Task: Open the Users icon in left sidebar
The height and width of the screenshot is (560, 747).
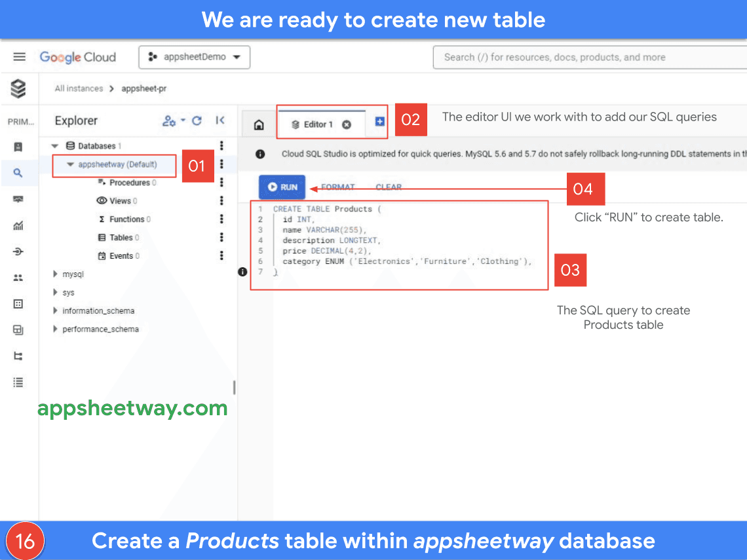Action: point(18,278)
